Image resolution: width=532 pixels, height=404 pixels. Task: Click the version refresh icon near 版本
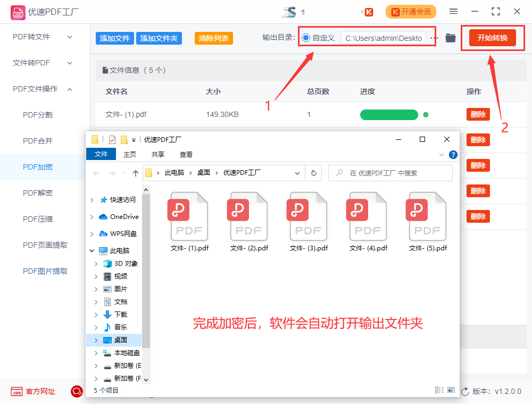pos(465,391)
